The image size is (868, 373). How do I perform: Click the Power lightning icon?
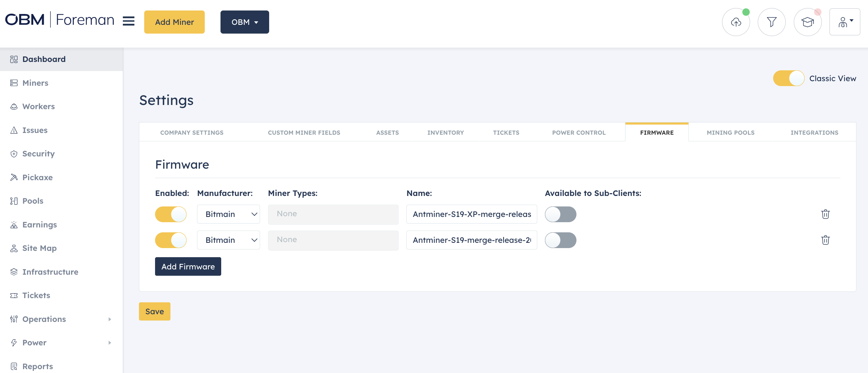(14, 343)
